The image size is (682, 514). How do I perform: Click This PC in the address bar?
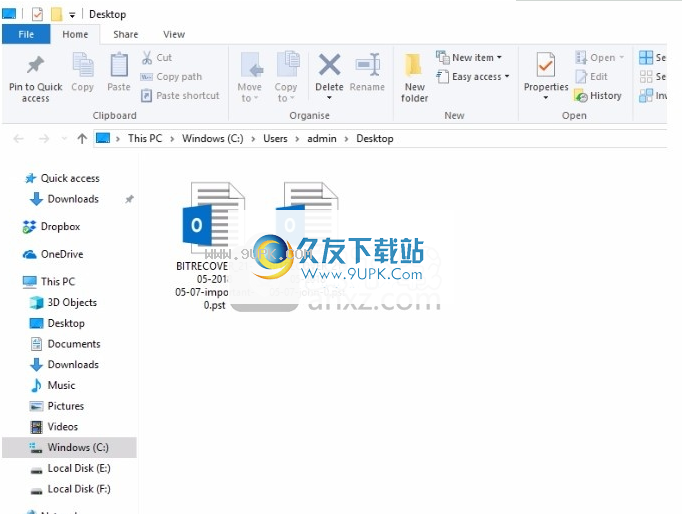pyautogui.click(x=145, y=139)
